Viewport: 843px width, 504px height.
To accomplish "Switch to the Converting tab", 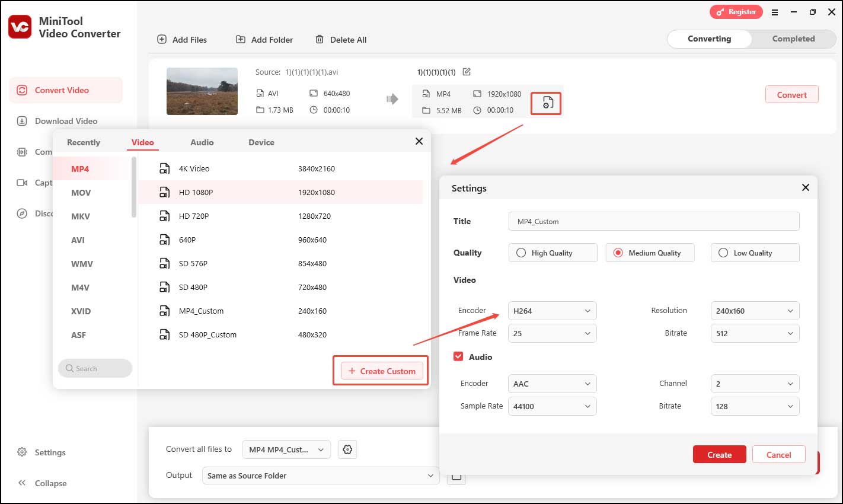I will (710, 39).
